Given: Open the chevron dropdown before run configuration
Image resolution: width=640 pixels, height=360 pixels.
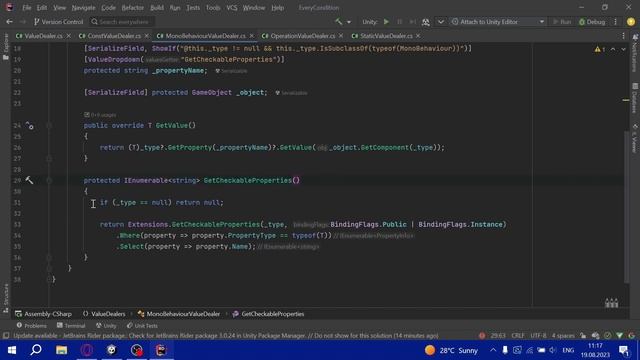Looking at the screenshot, I should click(440, 22).
